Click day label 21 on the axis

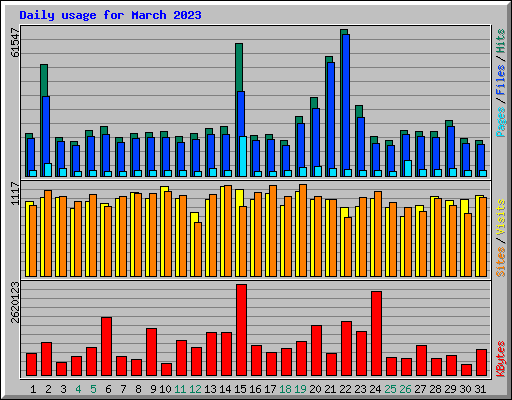[330, 389]
